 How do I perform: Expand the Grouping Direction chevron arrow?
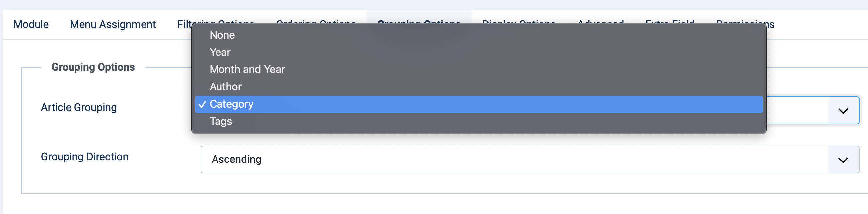click(843, 160)
